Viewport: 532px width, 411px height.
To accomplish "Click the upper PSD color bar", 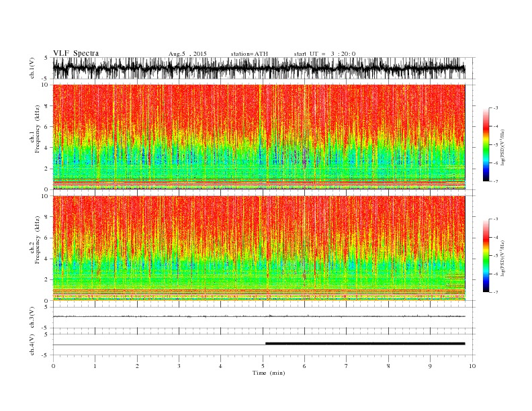I will tap(486, 144).
